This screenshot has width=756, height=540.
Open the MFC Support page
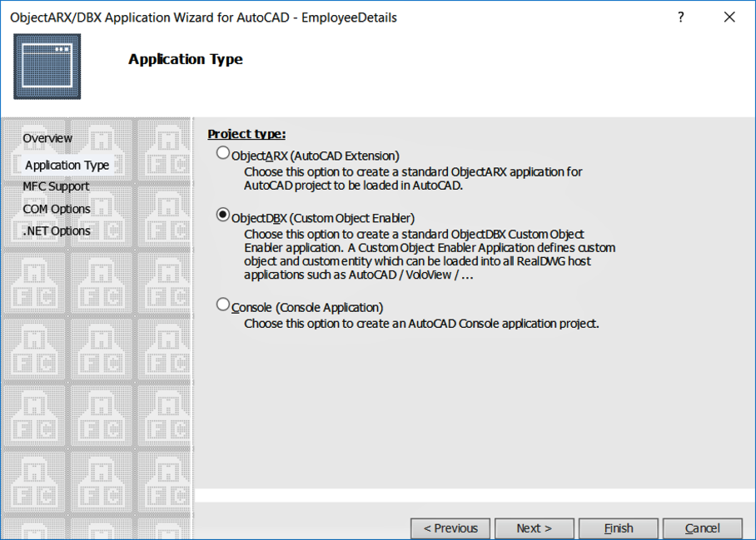tap(56, 186)
